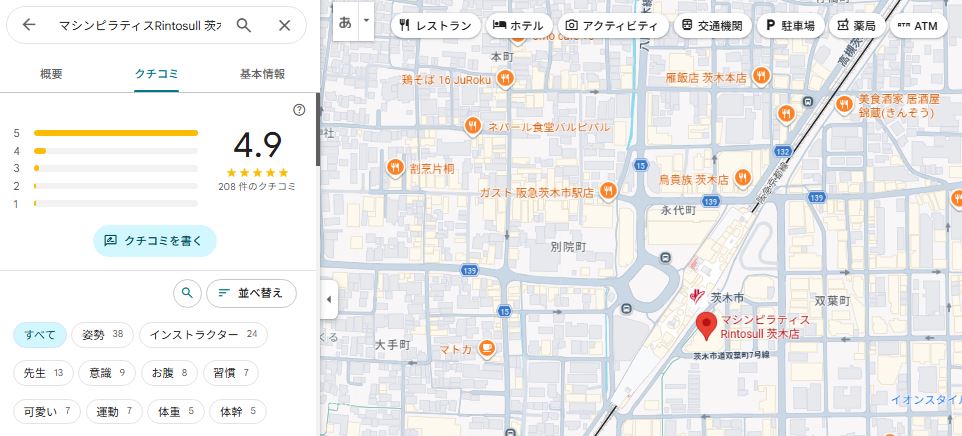The width and height of the screenshot is (962, 436).
Task: Click the 割烹片桐 restaurant marker
Action: click(396, 168)
